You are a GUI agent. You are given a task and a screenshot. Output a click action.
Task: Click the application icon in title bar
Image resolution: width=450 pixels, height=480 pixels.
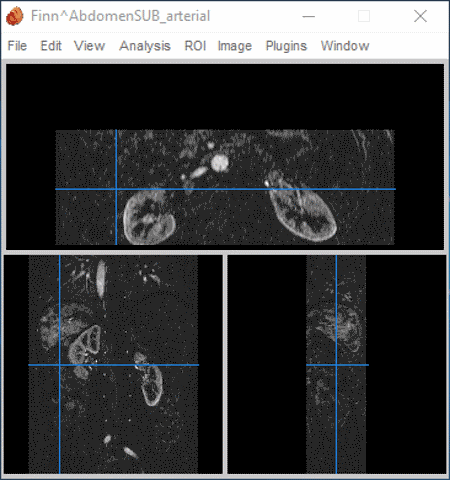15,16
